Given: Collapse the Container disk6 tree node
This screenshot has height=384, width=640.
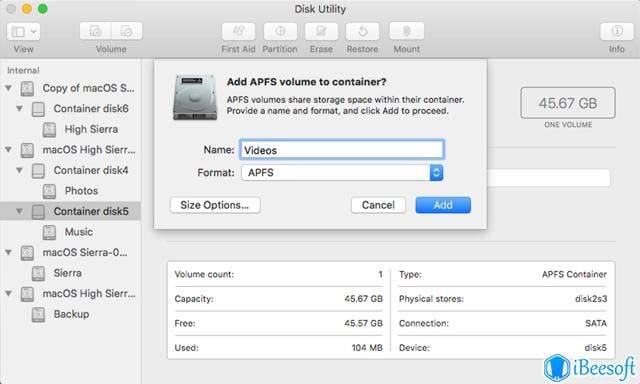Looking at the screenshot, I should coord(19,109).
